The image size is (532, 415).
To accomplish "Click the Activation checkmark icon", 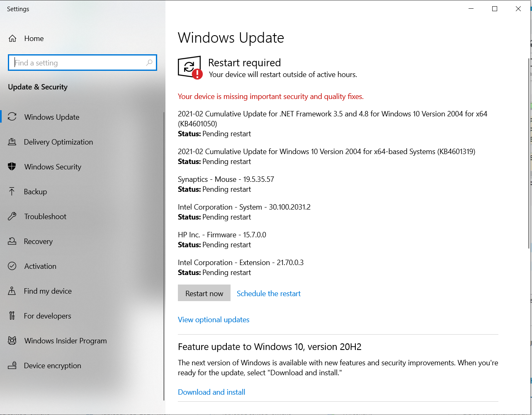I will (x=12, y=266).
